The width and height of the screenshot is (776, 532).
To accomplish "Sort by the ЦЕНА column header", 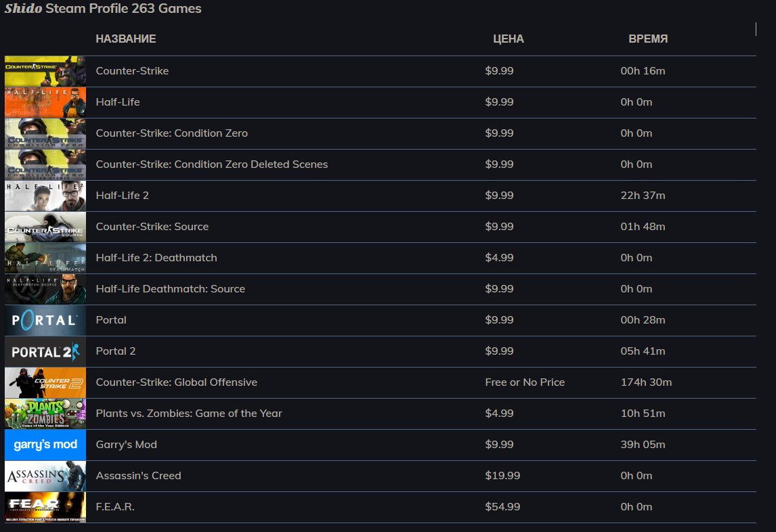I will pos(508,39).
